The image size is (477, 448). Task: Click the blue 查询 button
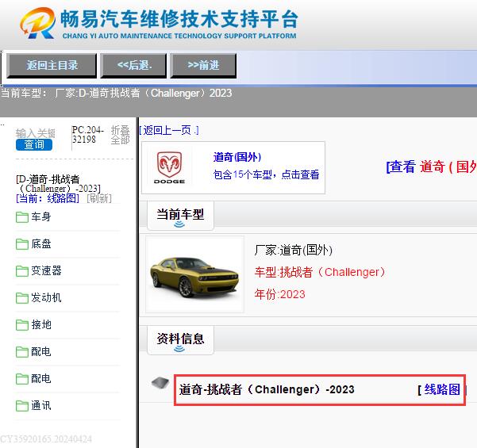point(34,144)
